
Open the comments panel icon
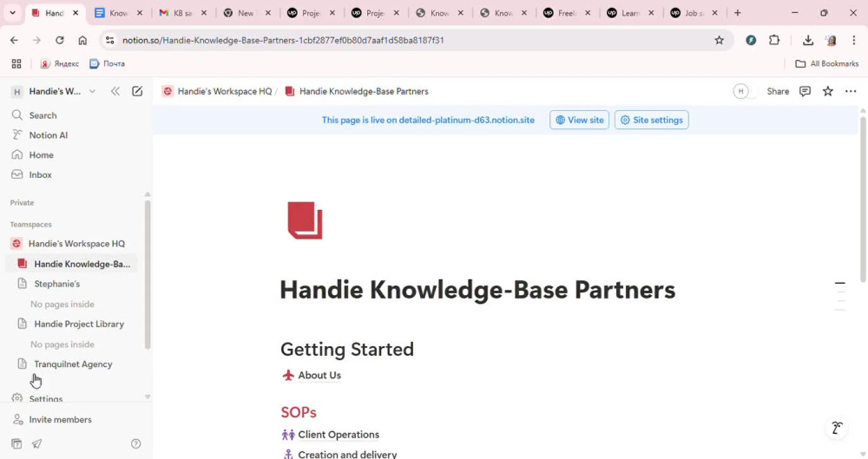(805, 91)
